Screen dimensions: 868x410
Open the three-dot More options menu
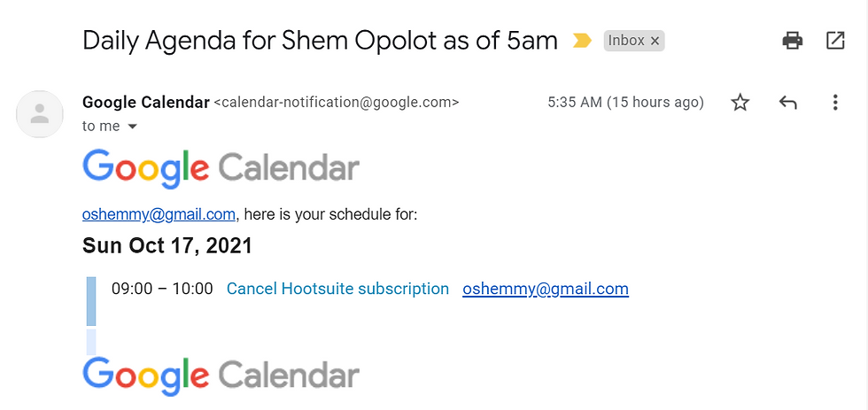[834, 103]
